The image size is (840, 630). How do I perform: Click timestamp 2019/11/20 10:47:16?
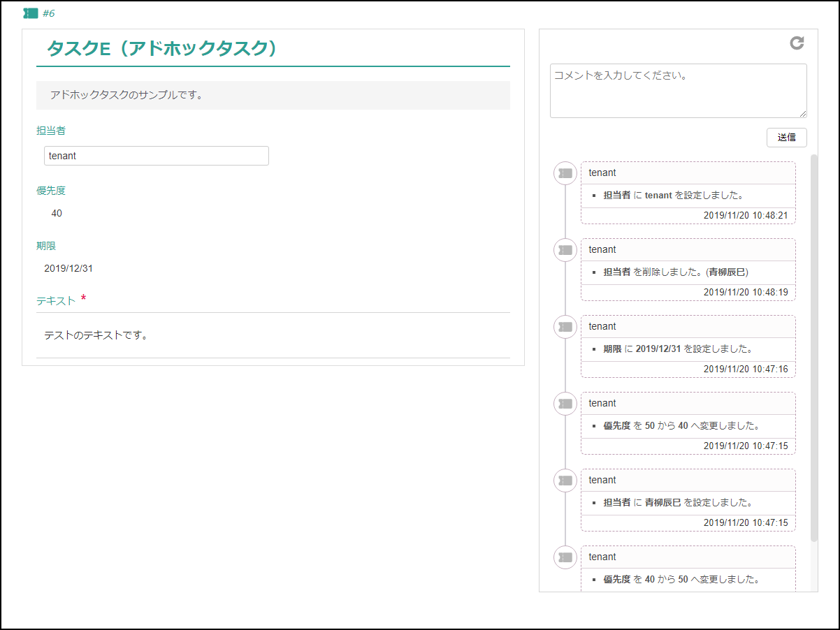(746, 369)
